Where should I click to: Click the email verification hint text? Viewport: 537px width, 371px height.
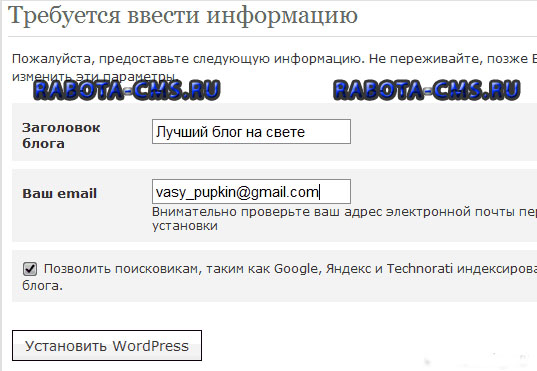tap(344, 219)
